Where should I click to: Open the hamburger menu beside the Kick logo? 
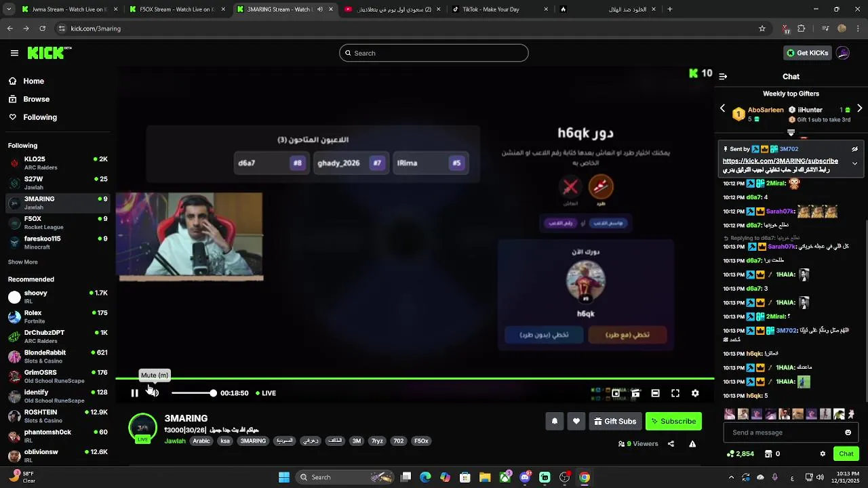[14, 53]
